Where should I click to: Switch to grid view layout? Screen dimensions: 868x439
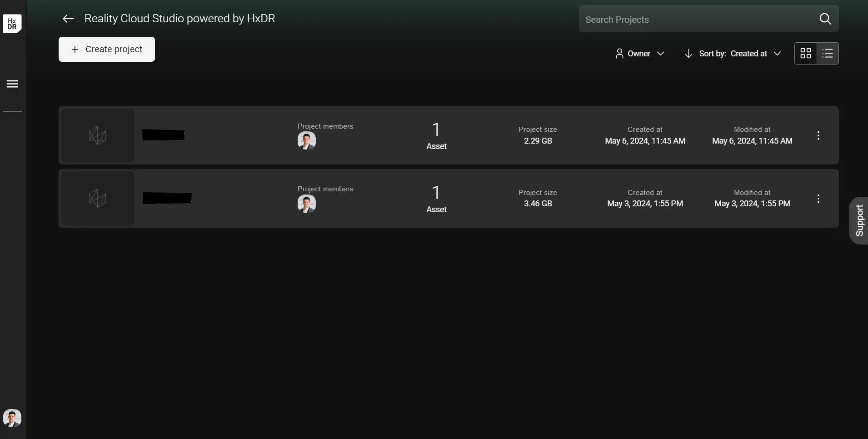pos(805,54)
